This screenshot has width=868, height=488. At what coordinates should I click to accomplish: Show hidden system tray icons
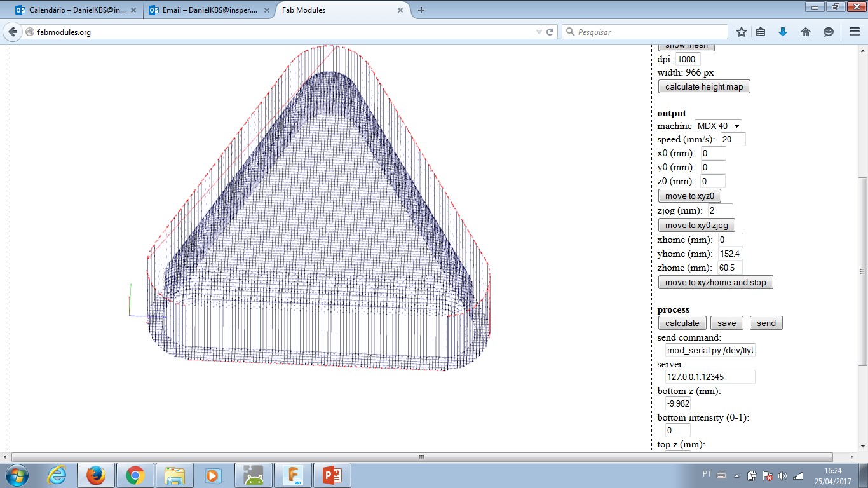737,475
